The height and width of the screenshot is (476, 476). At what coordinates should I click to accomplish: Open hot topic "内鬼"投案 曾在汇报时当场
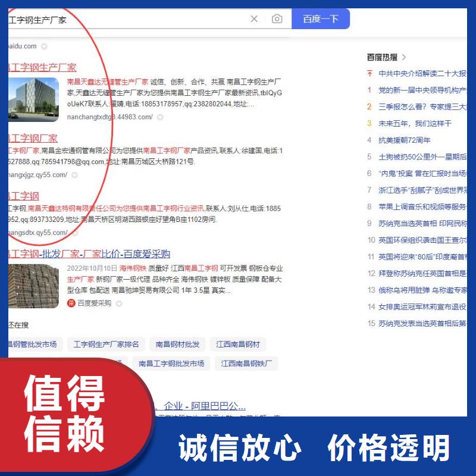click(x=422, y=174)
